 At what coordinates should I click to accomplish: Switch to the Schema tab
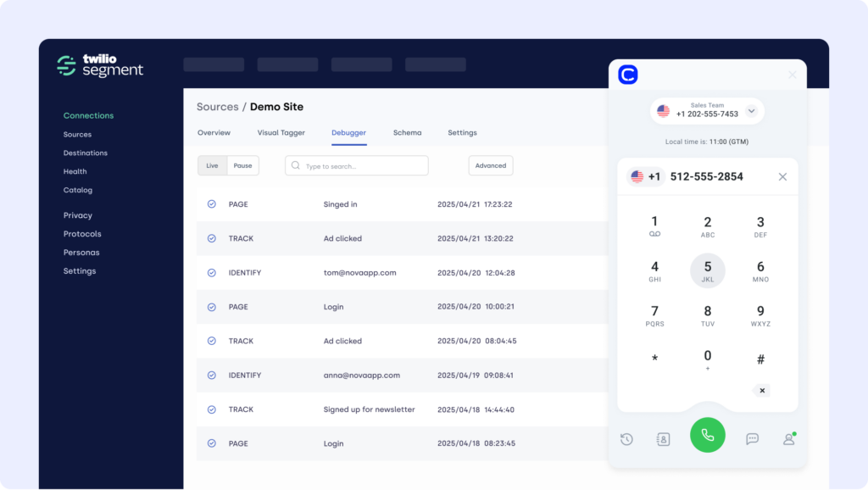[407, 133]
